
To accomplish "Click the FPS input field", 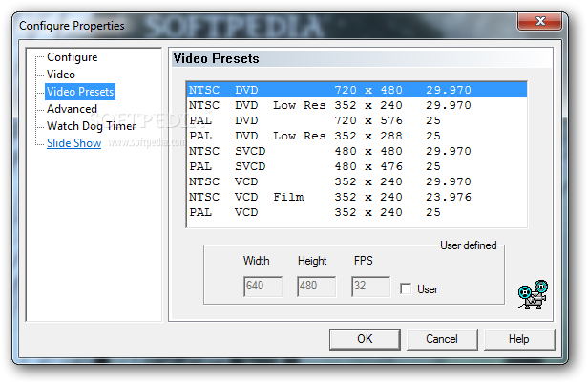I will tap(370, 287).
